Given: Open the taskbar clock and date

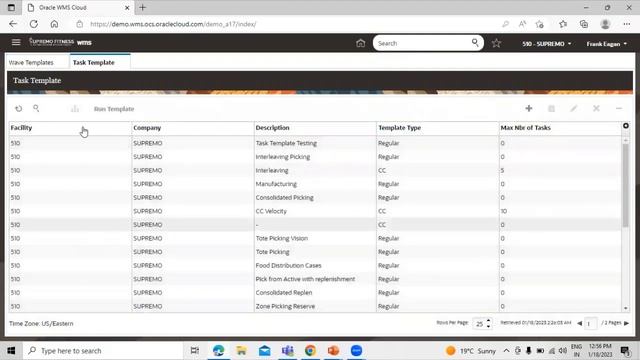Looking at the screenshot, I should (x=599, y=350).
